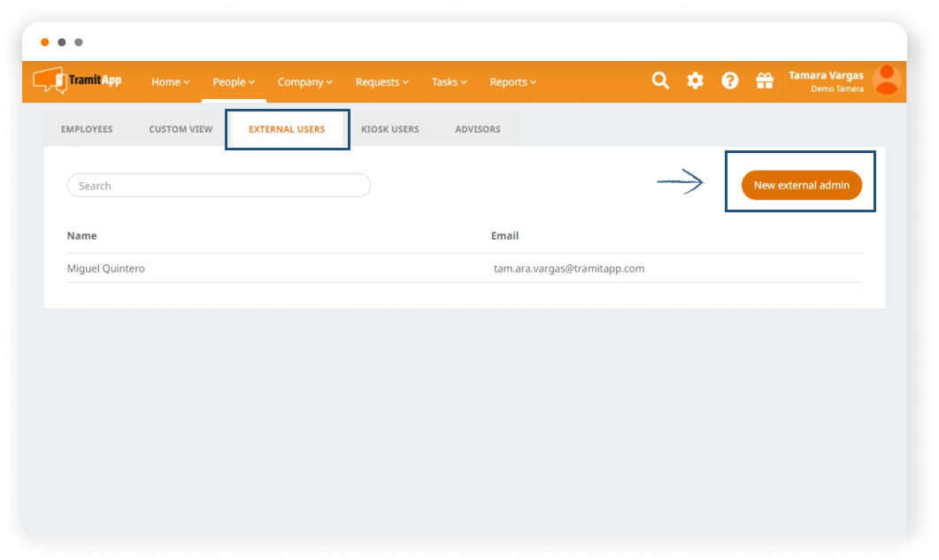Image resolution: width=939 pixels, height=560 pixels.
Task: Click Tamara Vargas profile avatar
Action: click(x=886, y=81)
